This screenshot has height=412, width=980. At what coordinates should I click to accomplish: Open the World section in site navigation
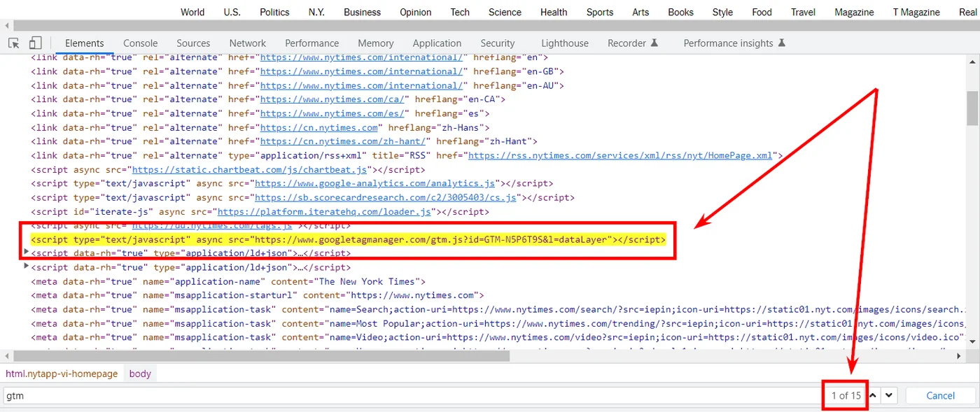(x=192, y=12)
